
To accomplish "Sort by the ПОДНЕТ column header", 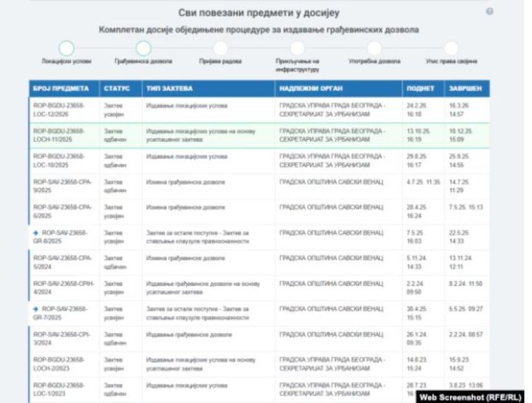I will click(x=420, y=89).
